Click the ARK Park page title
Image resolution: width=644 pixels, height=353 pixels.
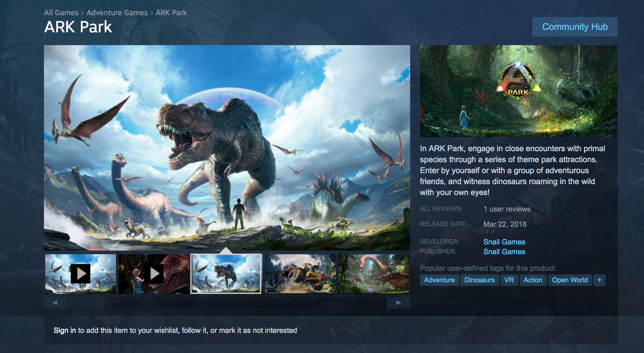78,27
